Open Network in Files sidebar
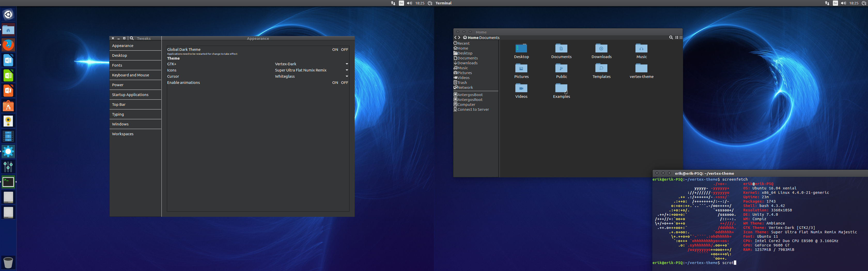This screenshot has height=271, width=868. (475, 87)
